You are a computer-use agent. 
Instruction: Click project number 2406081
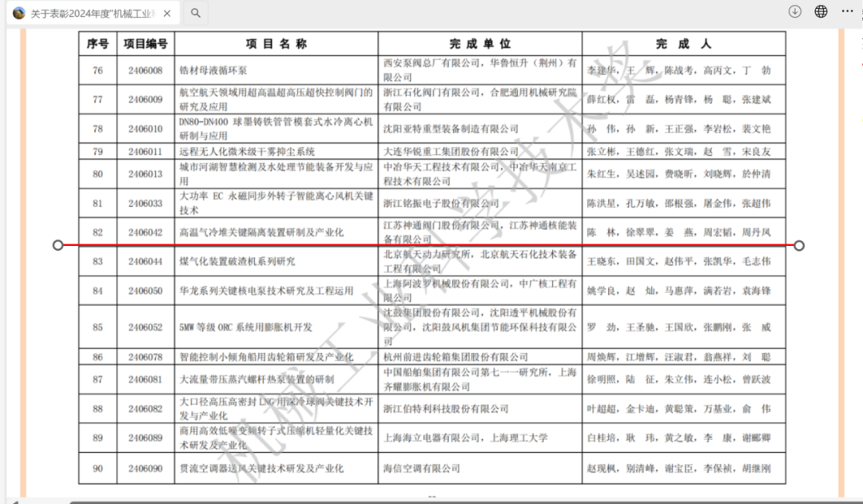(145, 379)
